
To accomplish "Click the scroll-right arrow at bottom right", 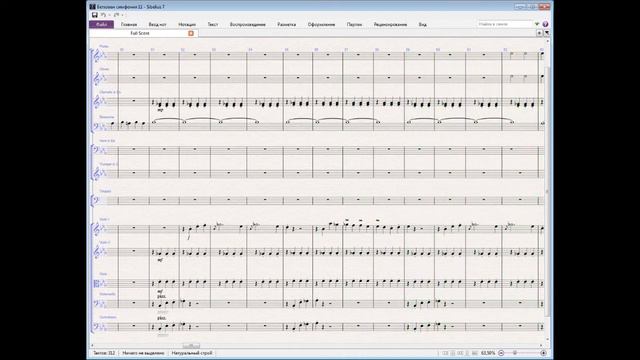I will [541, 346].
